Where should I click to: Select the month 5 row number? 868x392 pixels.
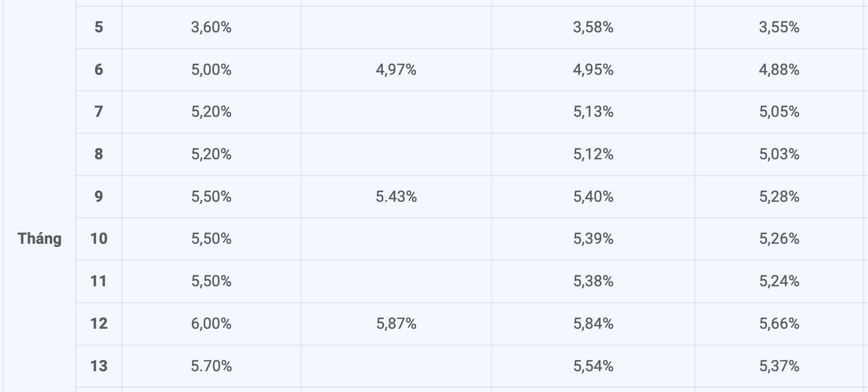pos(99,27)
